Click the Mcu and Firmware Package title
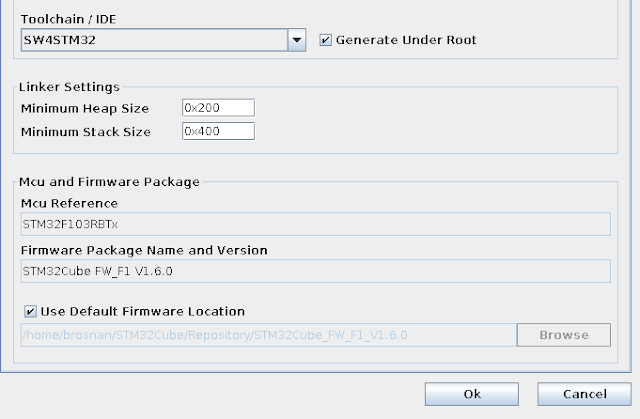The width and height of the screenshot is (640, 419). pyautogui.click(x=109, y=182)
